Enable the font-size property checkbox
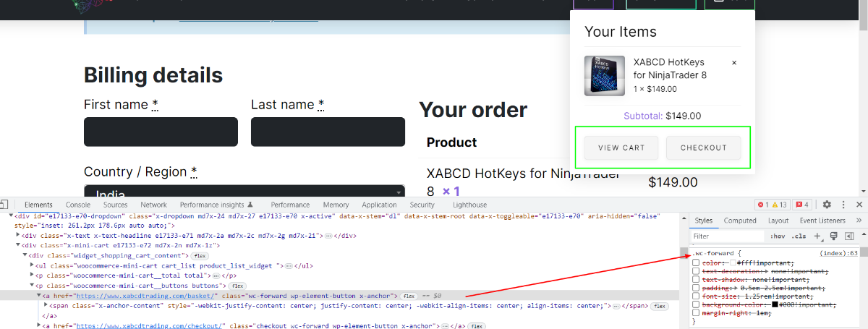The width and height of the screenshot is (868, 329). point(696,296)
